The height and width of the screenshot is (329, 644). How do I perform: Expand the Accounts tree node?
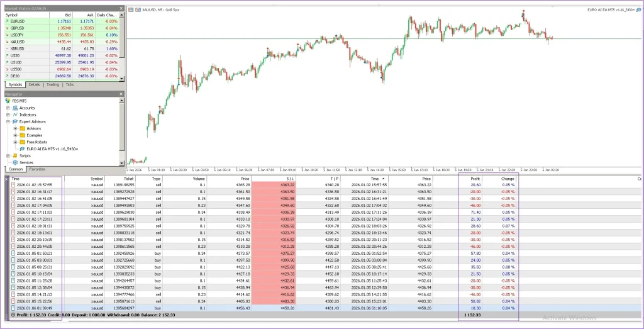[8, 108]
